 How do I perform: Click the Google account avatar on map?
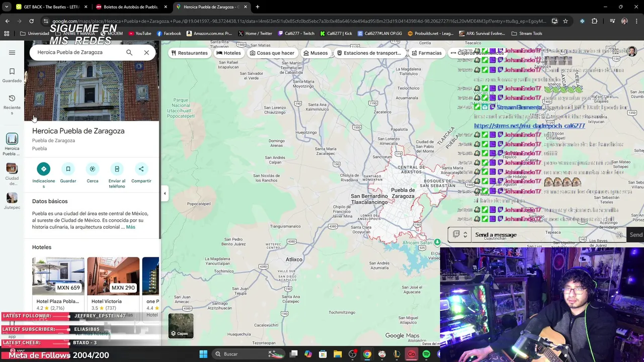[631, 52]
